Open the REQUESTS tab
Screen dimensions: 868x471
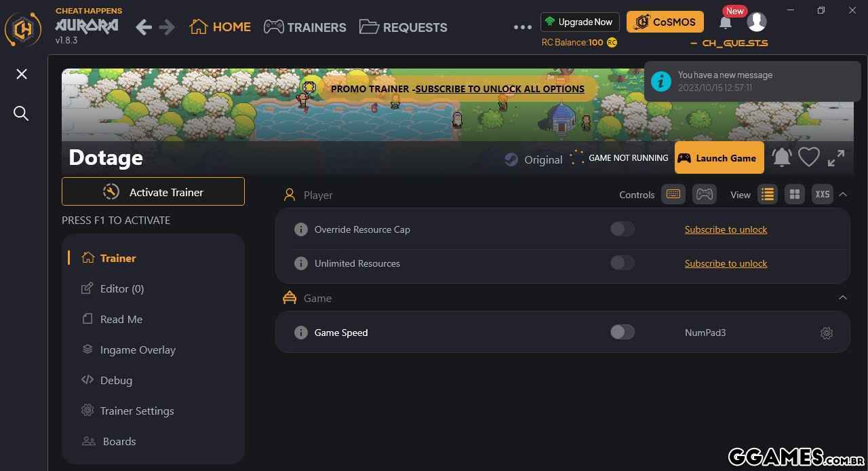[403, 27]
